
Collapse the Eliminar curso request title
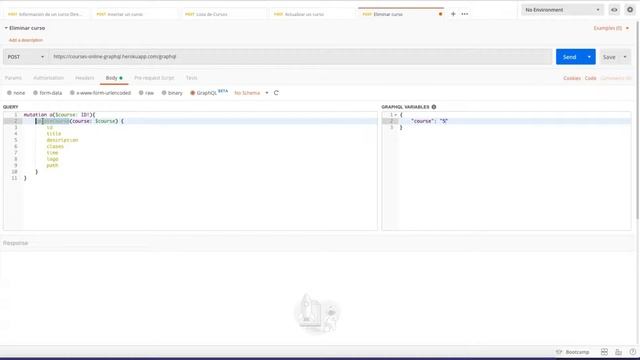click(6, 28)
